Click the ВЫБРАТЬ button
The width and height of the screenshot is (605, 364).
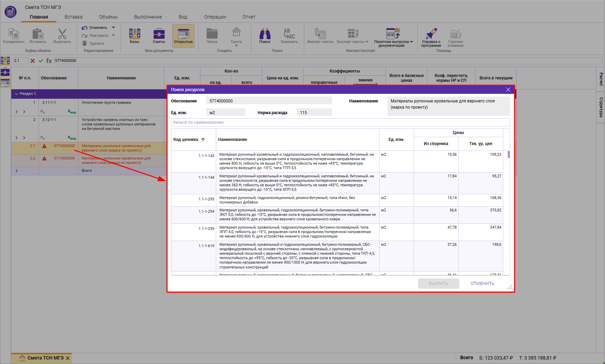pos(438,284)
